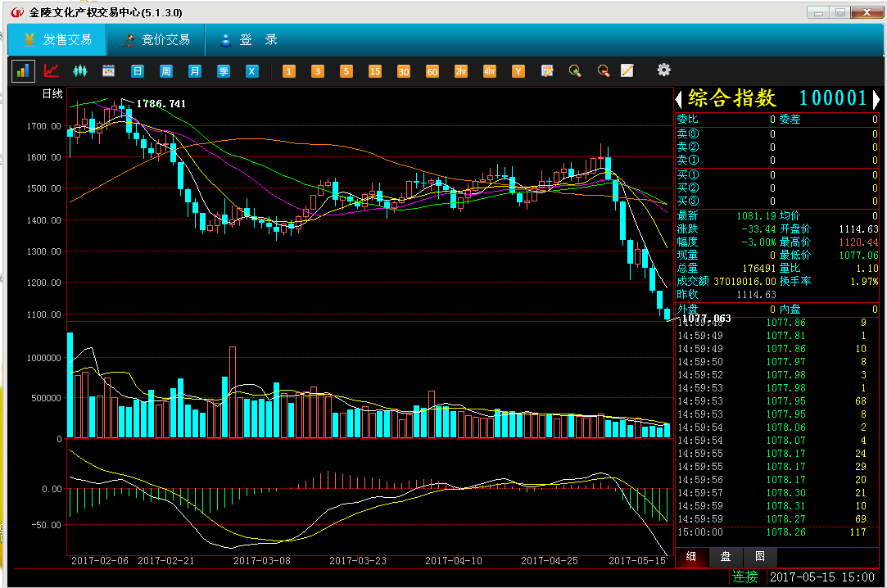Set 3-minute interval
887x588 pixels.
tap(317, 70)
